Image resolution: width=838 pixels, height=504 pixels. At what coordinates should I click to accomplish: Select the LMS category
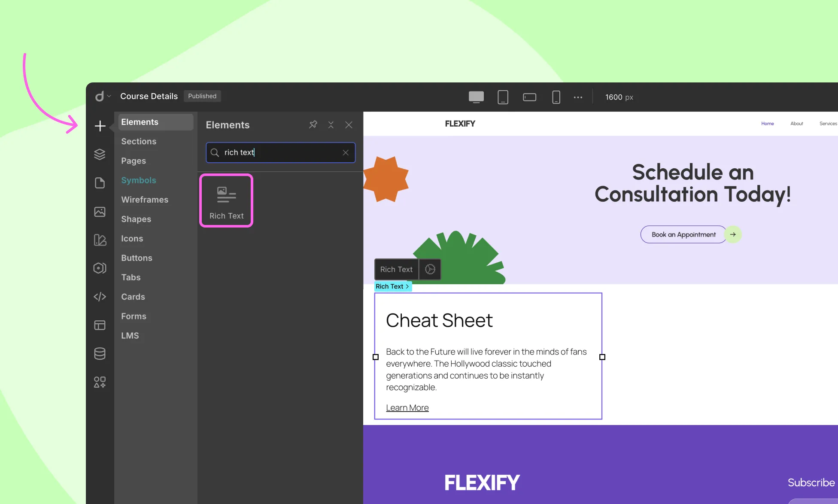130,335
